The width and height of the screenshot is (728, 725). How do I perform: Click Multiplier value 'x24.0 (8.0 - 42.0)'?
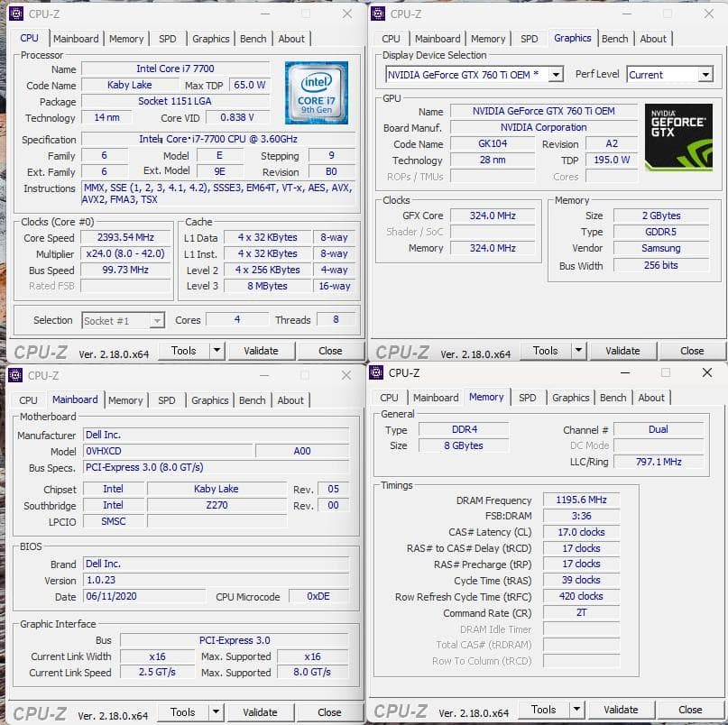[125, 253]
